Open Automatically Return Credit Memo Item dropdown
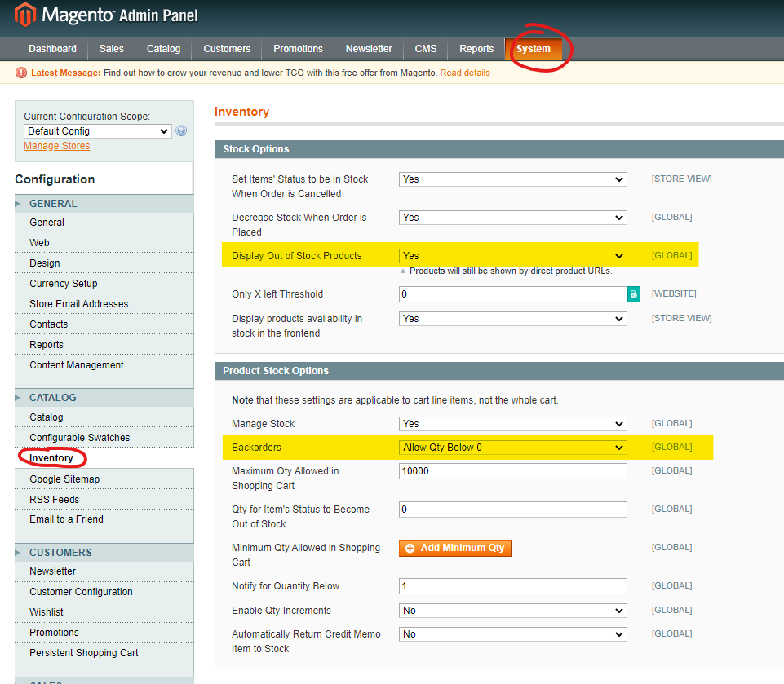Image resolution: width=784 pixels, height=684 pixels. coord(512,634)
